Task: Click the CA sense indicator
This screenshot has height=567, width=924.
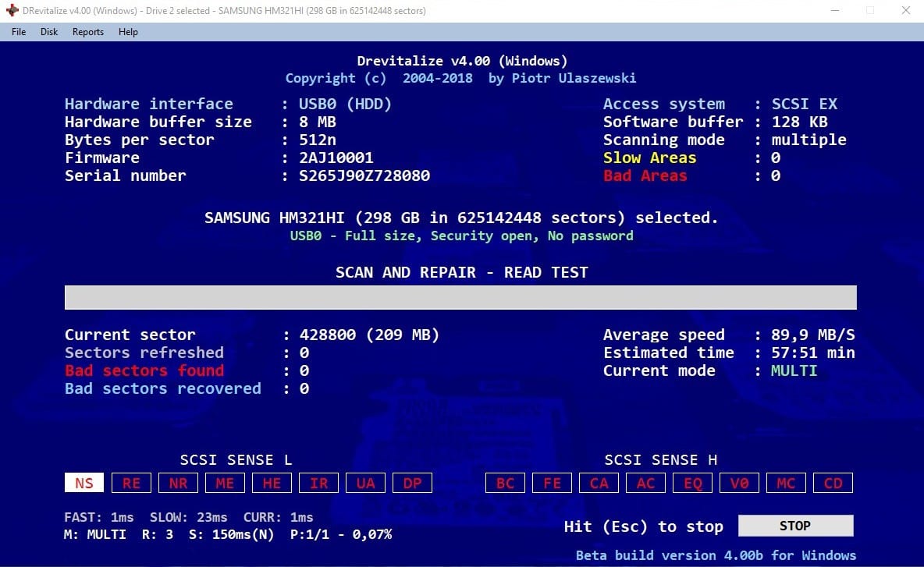Action: [x=599, y=483]
